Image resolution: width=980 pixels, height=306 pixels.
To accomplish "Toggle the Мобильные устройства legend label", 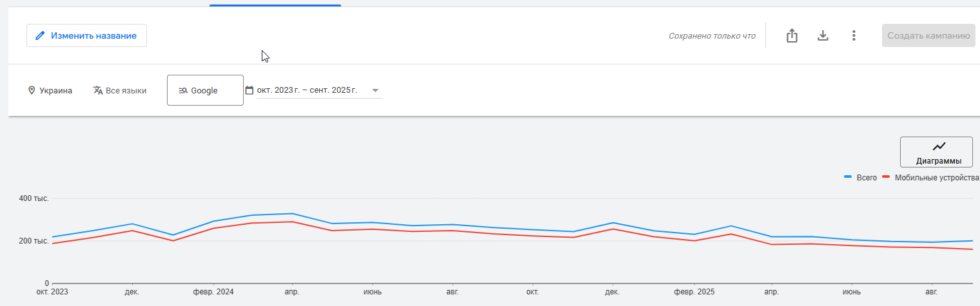I will point(936,178).
